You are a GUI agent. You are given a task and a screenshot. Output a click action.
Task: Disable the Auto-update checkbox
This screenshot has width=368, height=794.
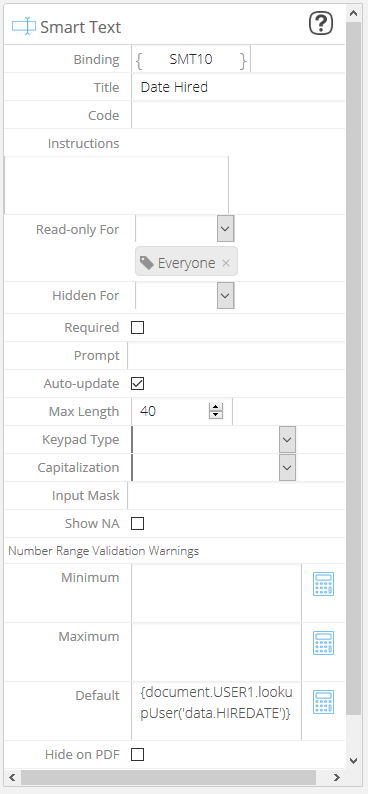tap(137, 383)
